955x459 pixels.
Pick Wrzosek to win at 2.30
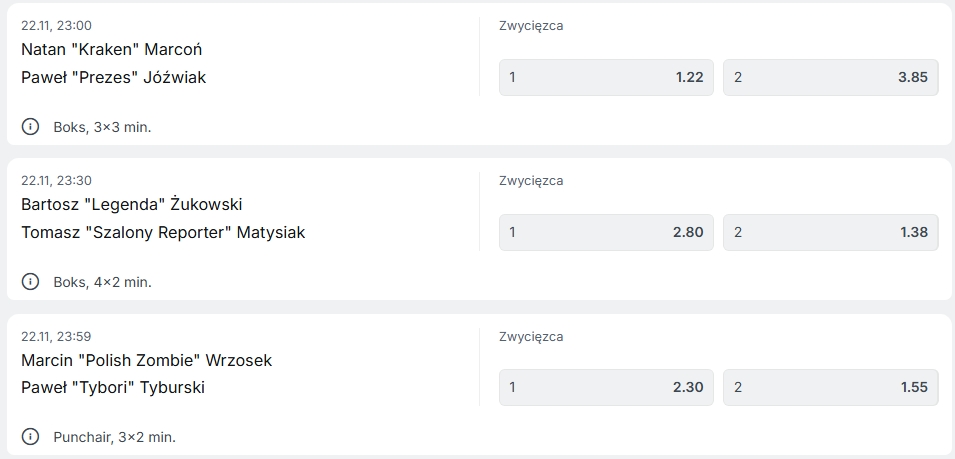pyautogui.click(x=607, y=387)
